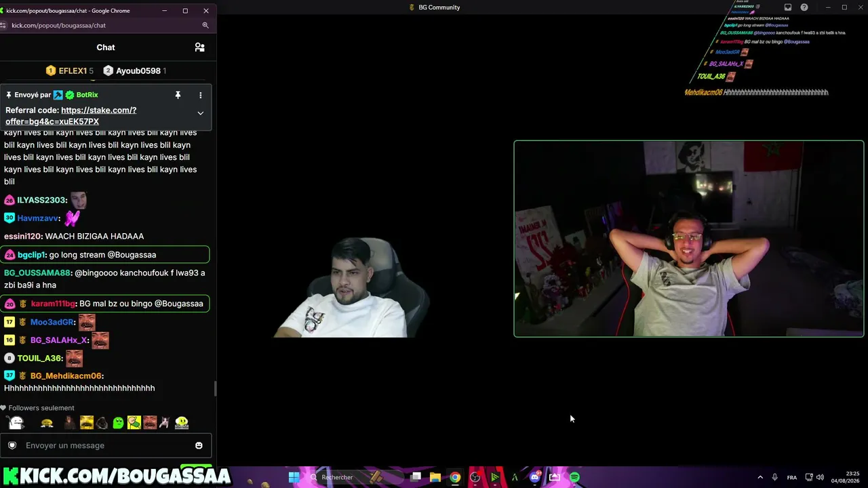Click the karam111bg username in chat
Image resolution: width=868 pixels, height=488 pixels.
(53, 304)
